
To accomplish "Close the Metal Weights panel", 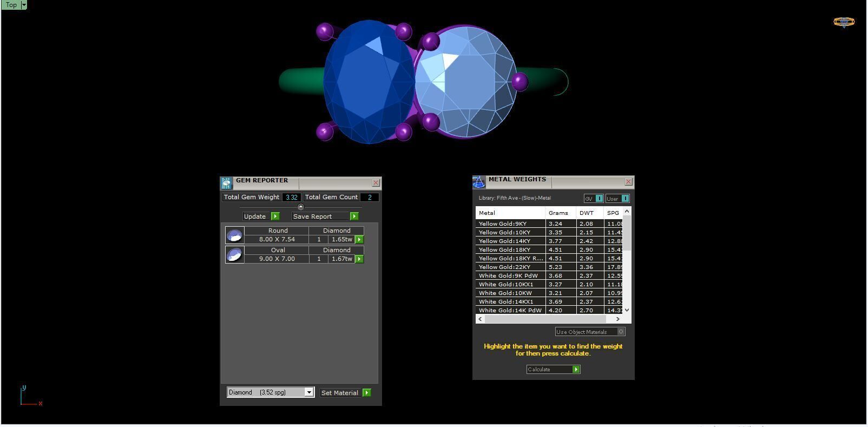I will (x=628, y=182).
